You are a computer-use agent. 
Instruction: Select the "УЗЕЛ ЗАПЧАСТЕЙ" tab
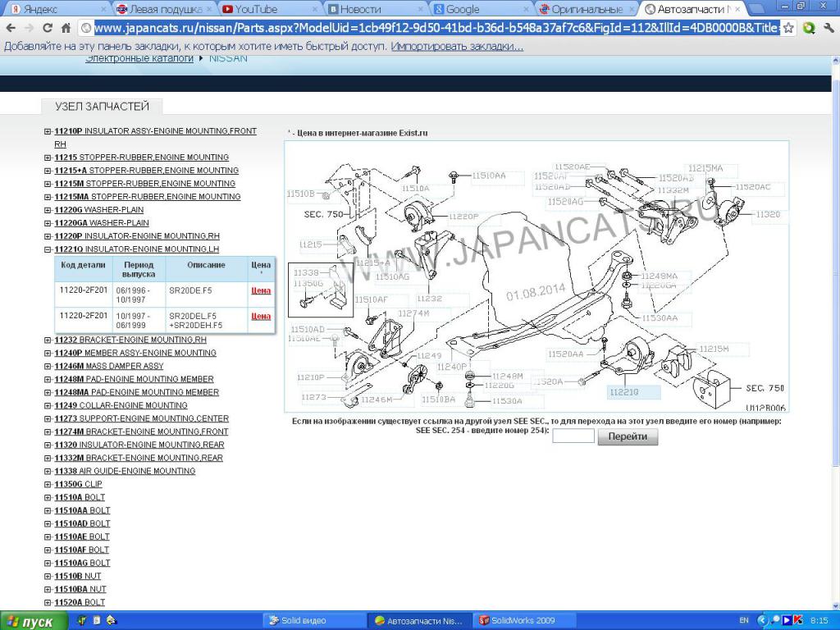pos(102,106)
